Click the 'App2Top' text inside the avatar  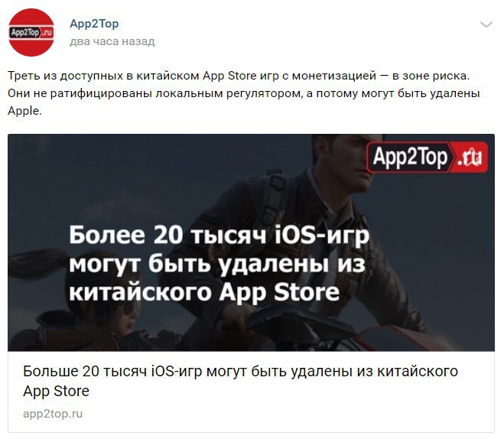[x=25, y=32]
